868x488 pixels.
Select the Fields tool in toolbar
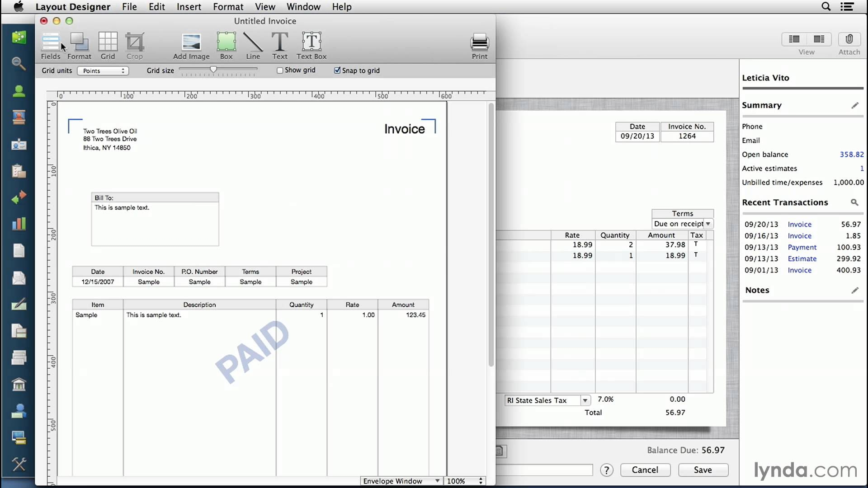point(51,45)
